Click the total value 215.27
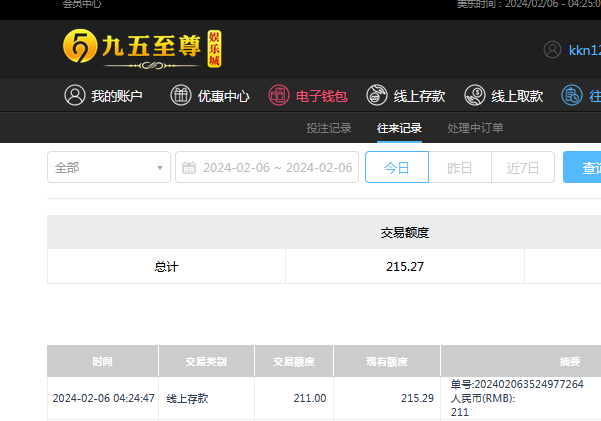This screenshot has height=421, width=601. [x=405, y=266]
